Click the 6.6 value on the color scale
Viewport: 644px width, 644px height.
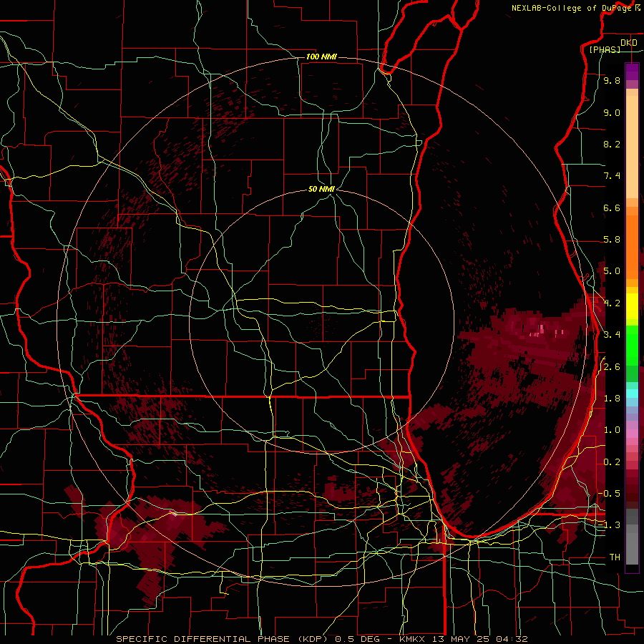pyautogui.click(x=612, y=208)
